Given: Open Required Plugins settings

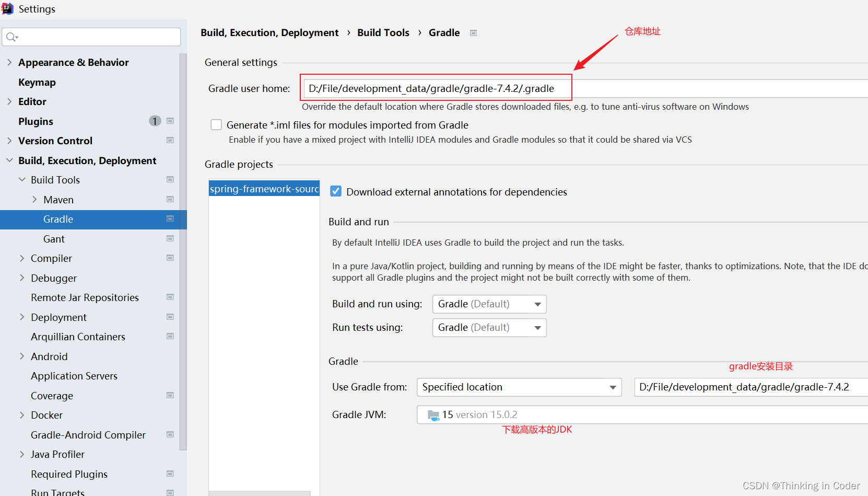Looking at the screenshot, I should [x=69, y=474].
